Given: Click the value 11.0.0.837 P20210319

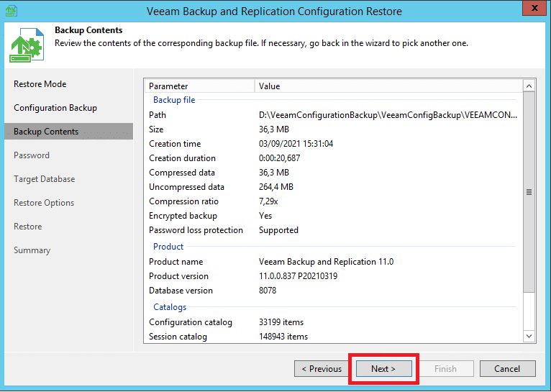Looking at the screenshot, I should click(x=298, y=276).
